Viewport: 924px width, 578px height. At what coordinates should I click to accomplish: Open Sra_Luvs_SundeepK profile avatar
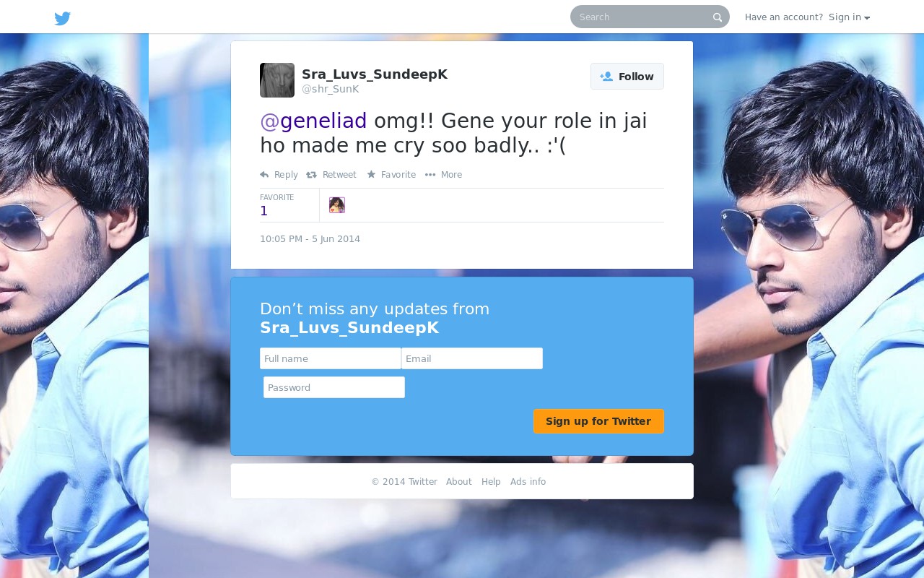click(x=277, y=80)
